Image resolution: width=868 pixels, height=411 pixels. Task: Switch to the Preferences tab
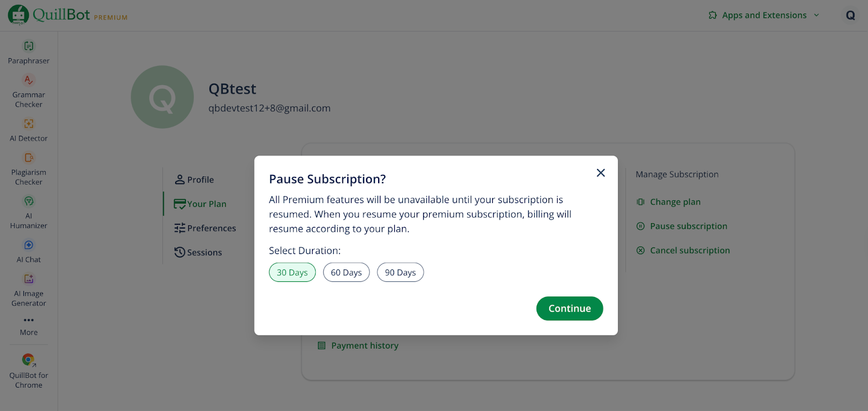205,228
